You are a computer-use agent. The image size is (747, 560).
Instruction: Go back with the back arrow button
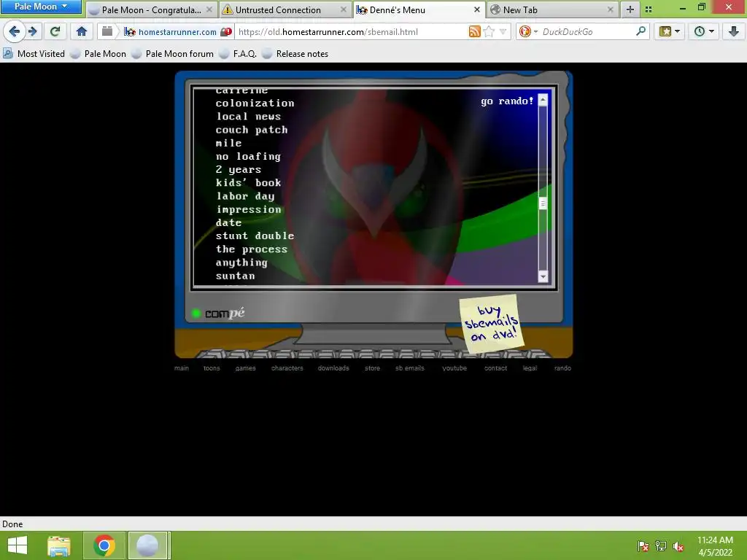point(14,32)
